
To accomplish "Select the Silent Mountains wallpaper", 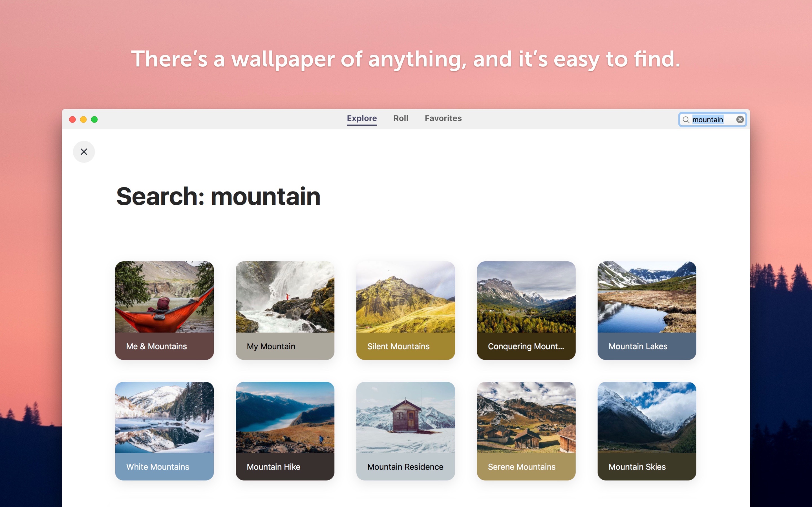I will pos(406,310).
